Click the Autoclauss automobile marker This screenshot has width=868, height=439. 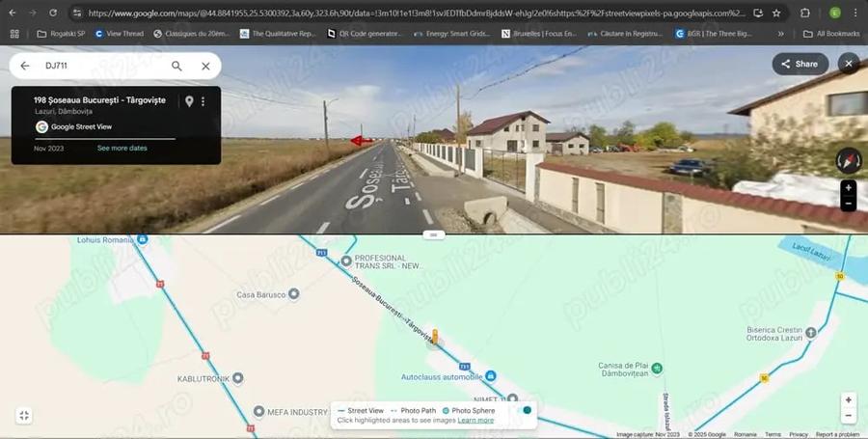pos(491,376)
